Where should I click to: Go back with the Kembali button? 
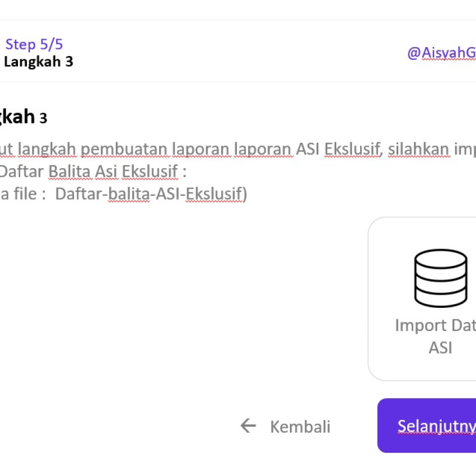[x=285, y=426]
